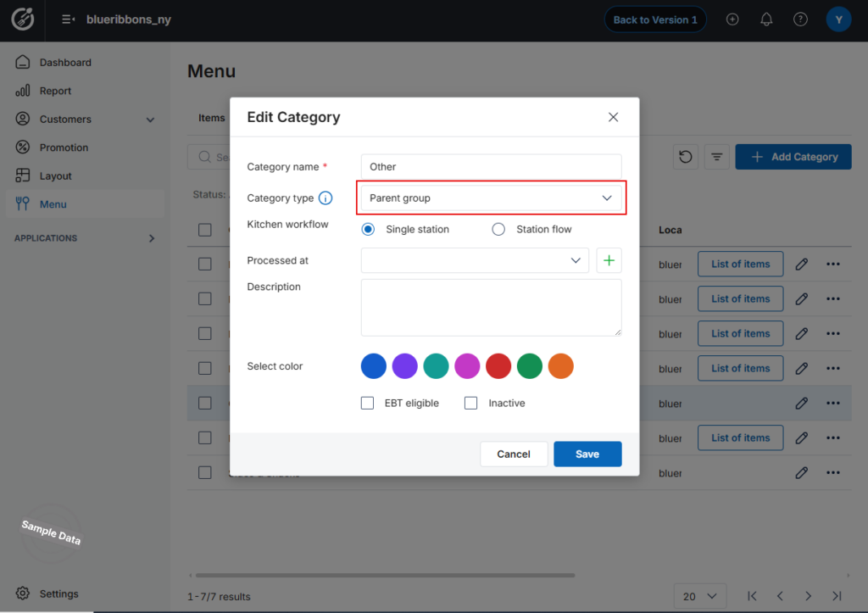
Task: Pick the purple color swatch
Action: tap(404, 366)
